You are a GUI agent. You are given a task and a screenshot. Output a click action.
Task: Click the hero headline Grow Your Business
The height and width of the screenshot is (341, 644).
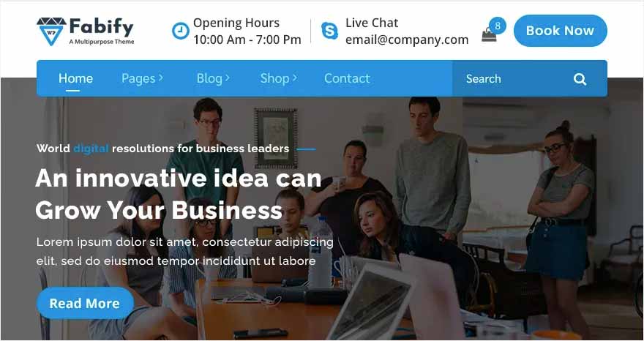pyautogui.click(x=159, y=210)
